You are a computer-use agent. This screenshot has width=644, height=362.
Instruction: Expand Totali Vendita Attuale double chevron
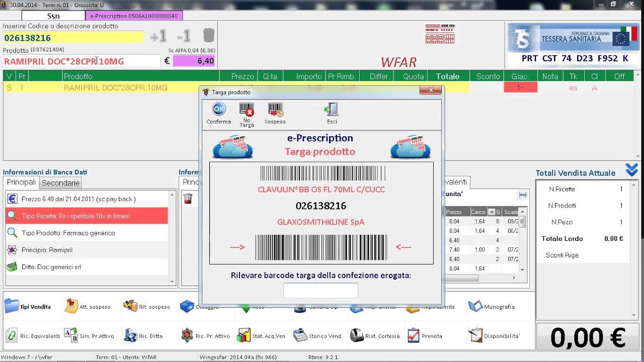tap(632, 170)
